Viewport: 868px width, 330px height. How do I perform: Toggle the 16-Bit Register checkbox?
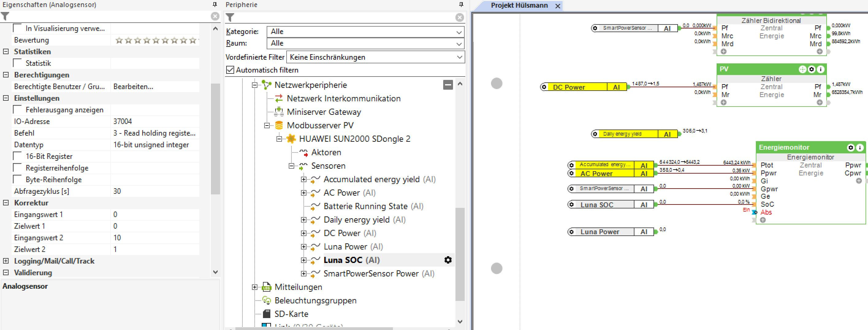(17, 156)
